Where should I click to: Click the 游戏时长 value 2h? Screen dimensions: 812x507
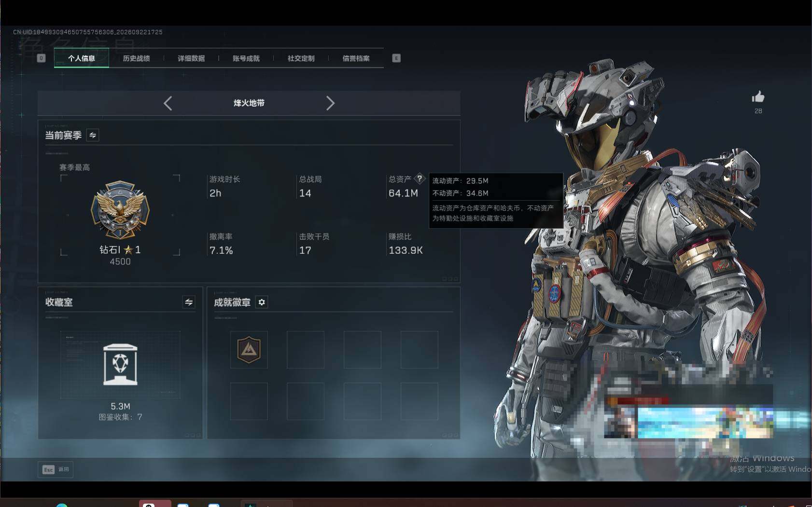tap(215, 193)
